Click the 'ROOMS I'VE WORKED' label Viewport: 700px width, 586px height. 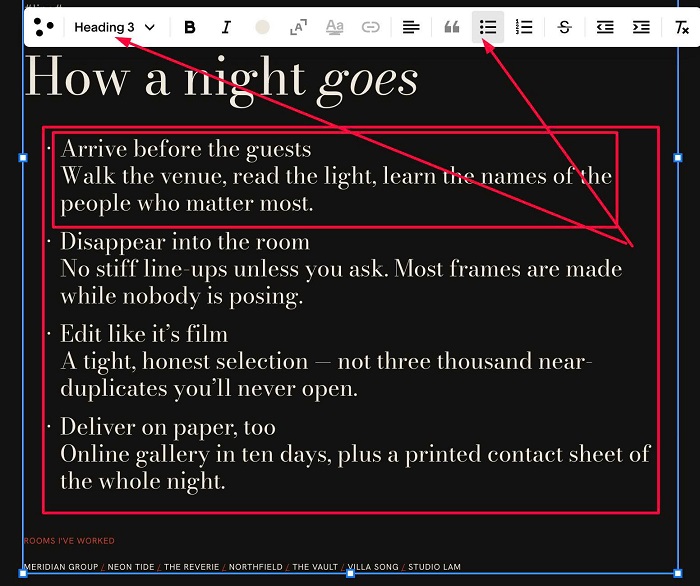[69, 541]
